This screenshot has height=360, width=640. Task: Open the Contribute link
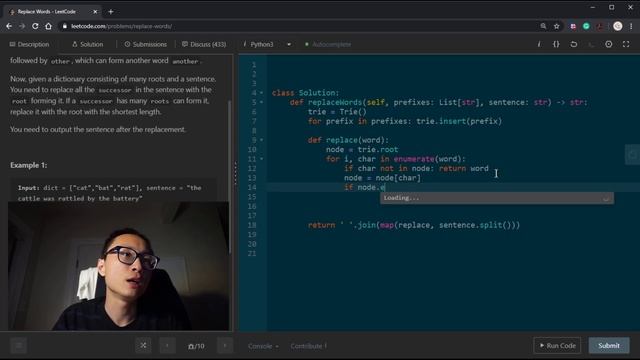(309, 346)
